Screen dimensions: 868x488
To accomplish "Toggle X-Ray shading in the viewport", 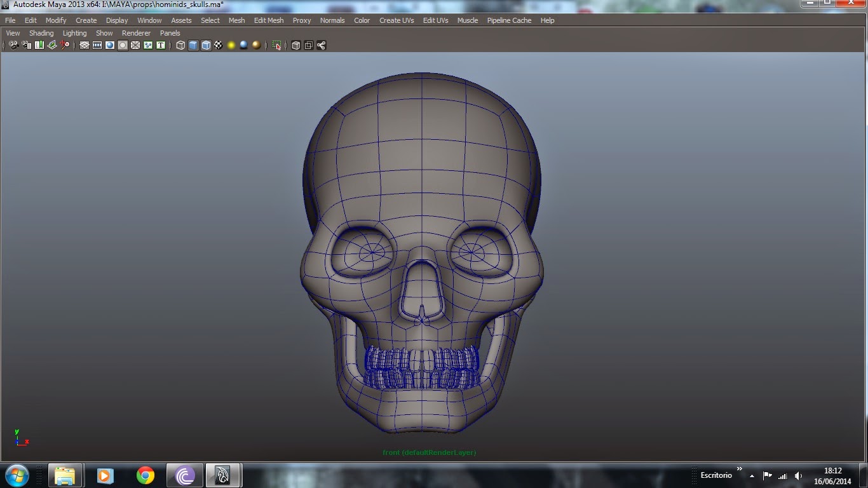I will pyautogui.click(x=295, y=44).
